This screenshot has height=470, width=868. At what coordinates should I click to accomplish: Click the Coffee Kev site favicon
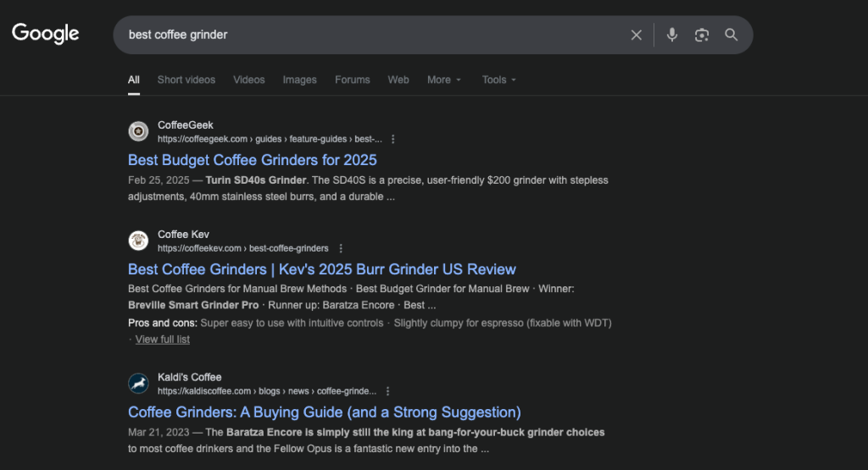click(138, 241)
